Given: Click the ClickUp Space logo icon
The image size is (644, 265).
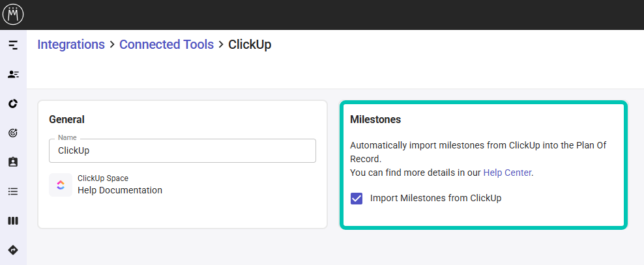Looking at the screenshot, I should tap(61, 185).
